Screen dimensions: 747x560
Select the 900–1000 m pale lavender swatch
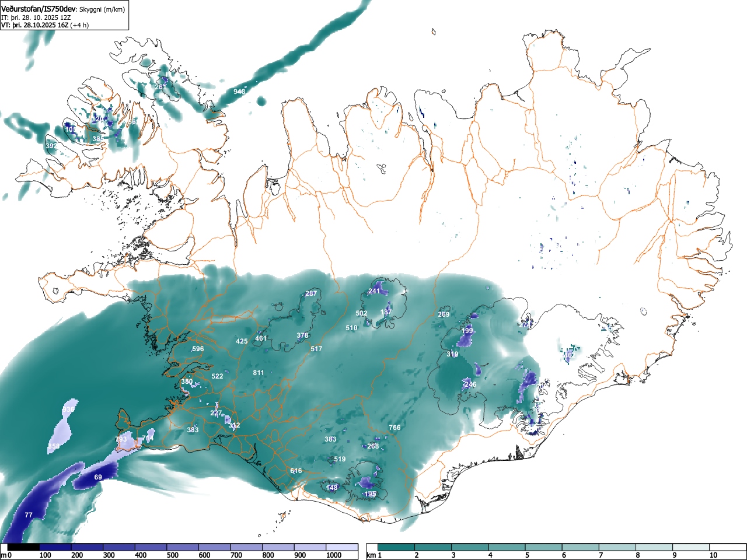point(310,547)
